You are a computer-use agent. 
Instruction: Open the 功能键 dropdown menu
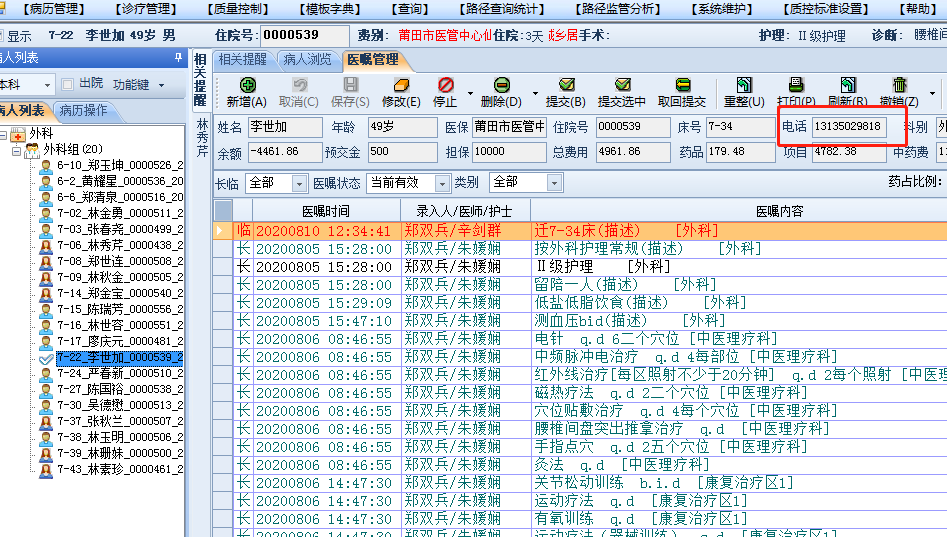click(161, 85)
